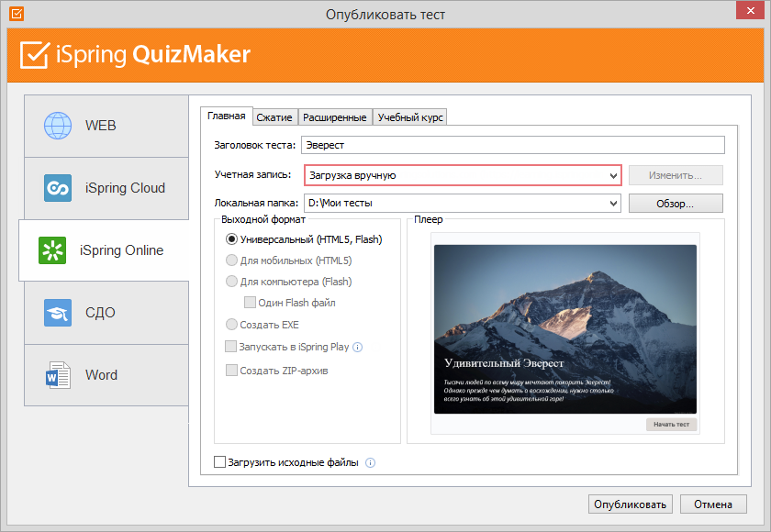Click the Word document icon
Viewport: 771px width, 532px height.
pos(58,375)
